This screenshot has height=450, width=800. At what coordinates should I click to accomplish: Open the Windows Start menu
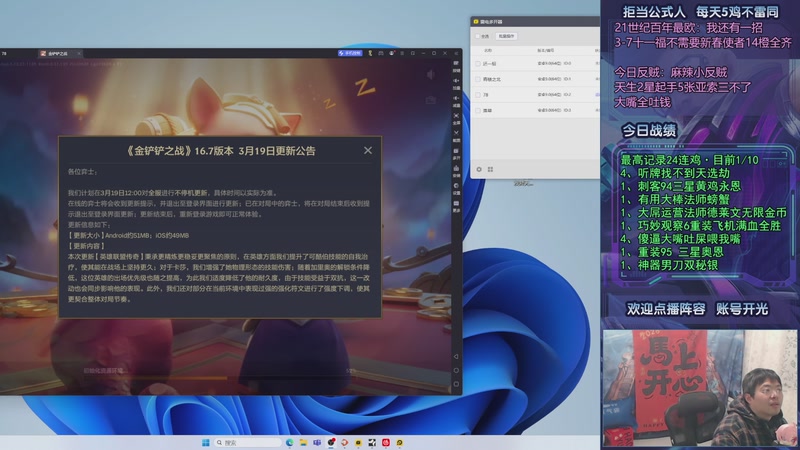click(x=206, y=442)
